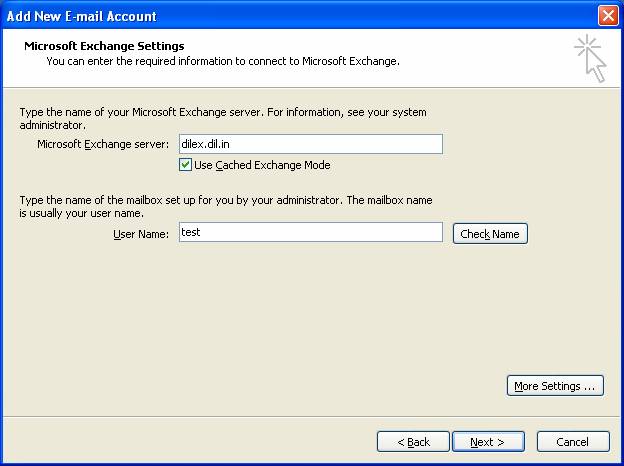Select the 'Microsoft Exchange server:' label
This screenshot has width=624, height=466.
click(x=103, y=144)
